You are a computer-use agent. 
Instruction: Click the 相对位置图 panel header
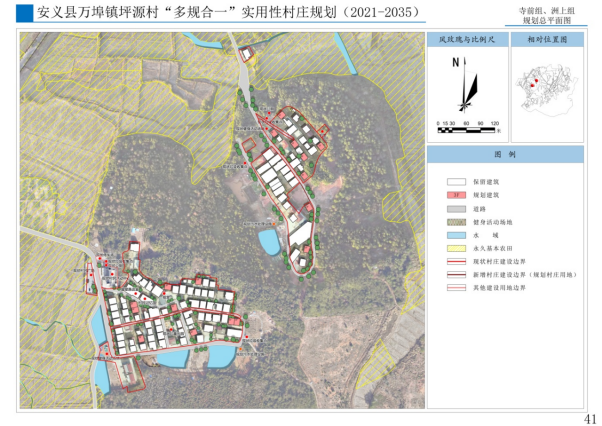click(x=547, y=41)
